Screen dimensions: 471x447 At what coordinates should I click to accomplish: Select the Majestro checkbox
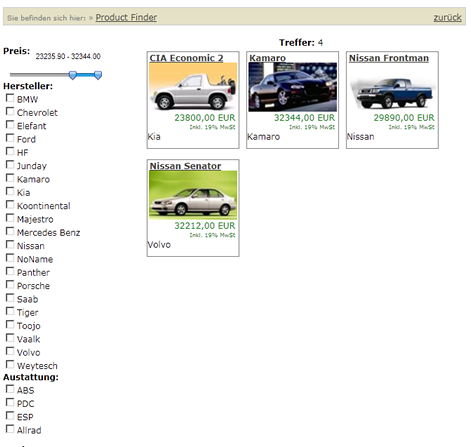(x=10, y=218)
